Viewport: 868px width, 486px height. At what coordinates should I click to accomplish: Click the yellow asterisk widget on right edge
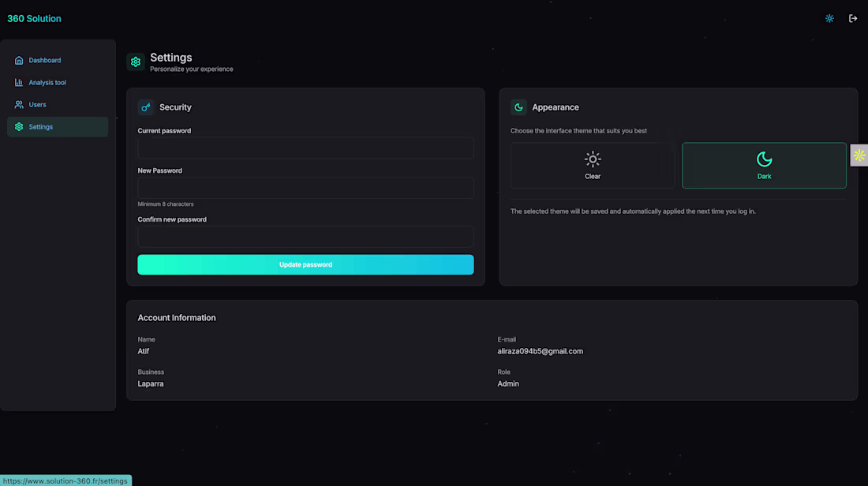860,155
